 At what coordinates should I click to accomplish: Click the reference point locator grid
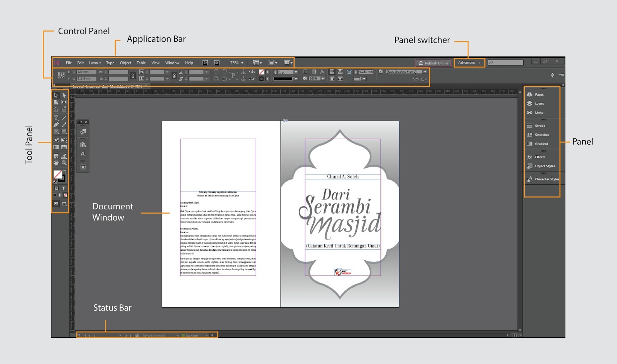61,75
